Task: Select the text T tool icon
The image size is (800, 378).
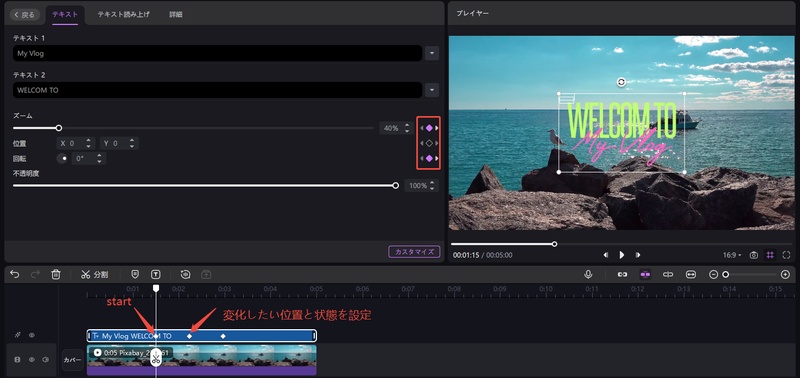Action: pyautogui.click(x=156, y=274)
